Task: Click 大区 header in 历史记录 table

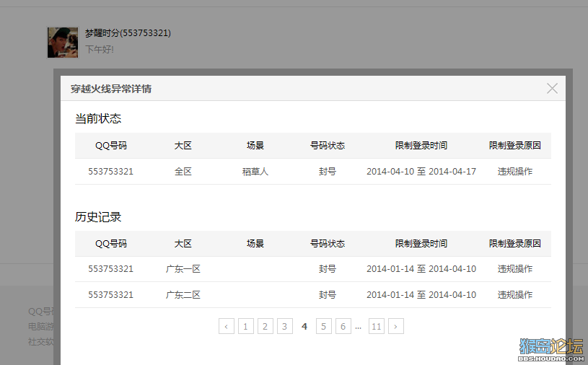Action: pos(183,244)
